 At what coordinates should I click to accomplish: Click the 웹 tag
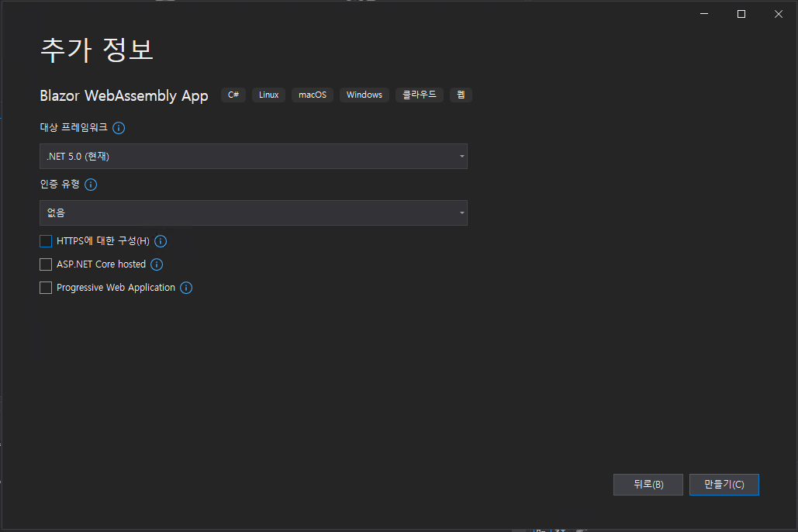[461, 95]
